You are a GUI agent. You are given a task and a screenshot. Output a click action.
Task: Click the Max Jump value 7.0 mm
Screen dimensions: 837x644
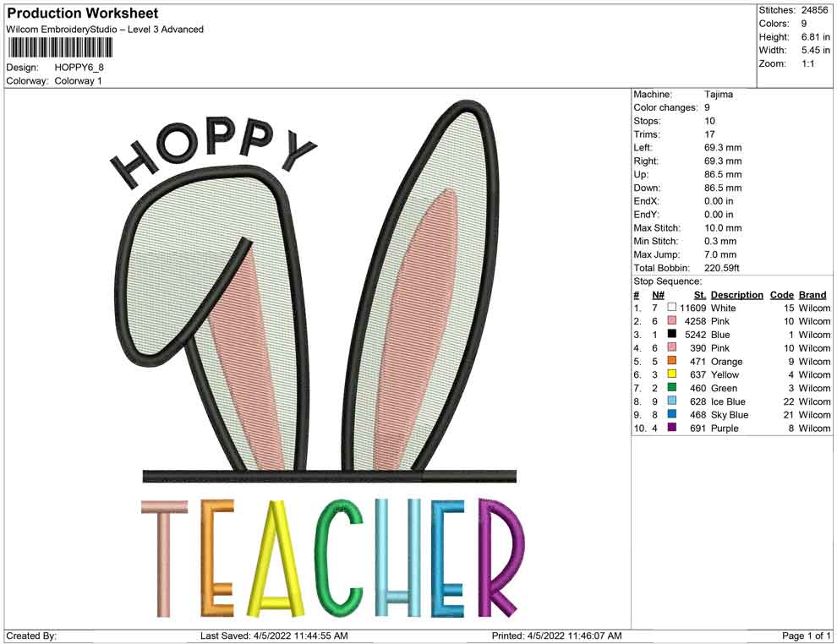coord(720,254)
